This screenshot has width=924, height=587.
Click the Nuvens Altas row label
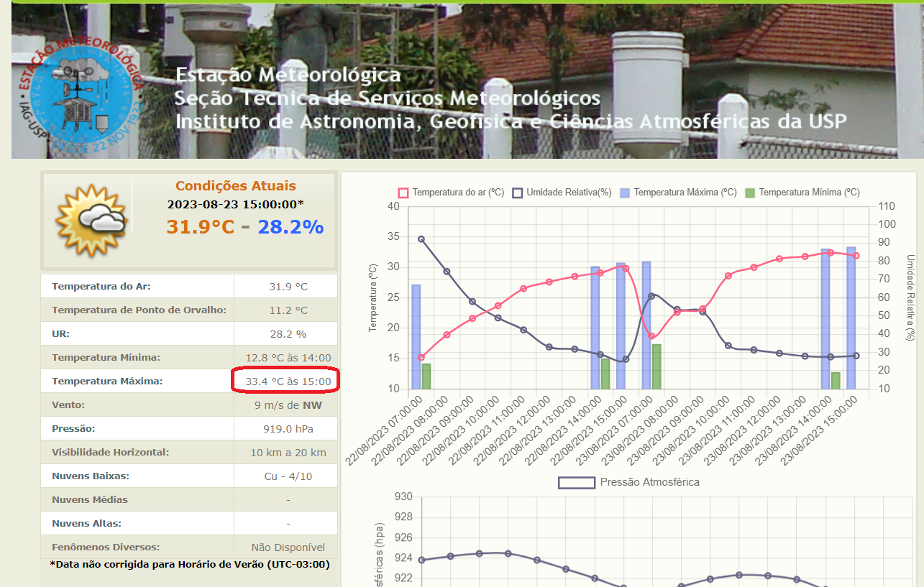point(86,524)
